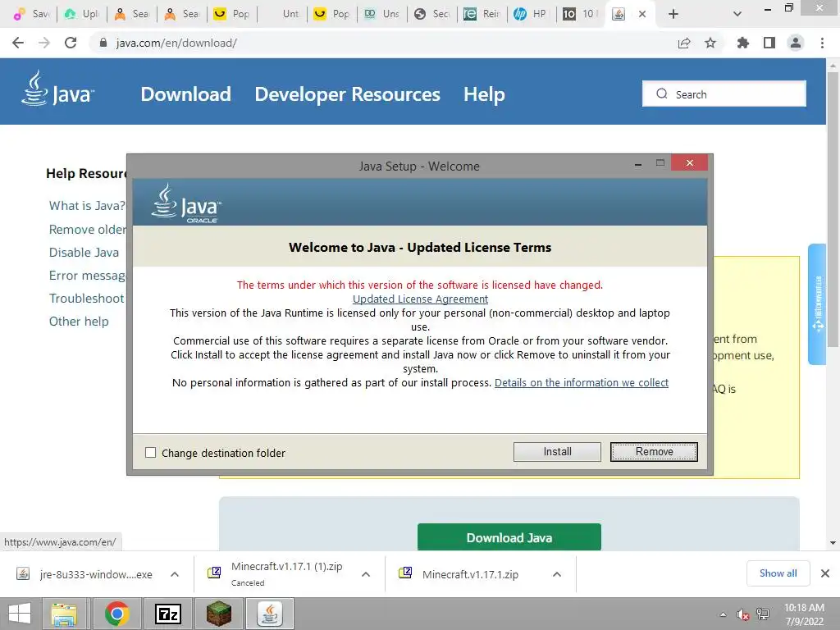The height and width of the screenshot is (630, 840).
Task: Switch to the Upl tab
Action: 82,14
